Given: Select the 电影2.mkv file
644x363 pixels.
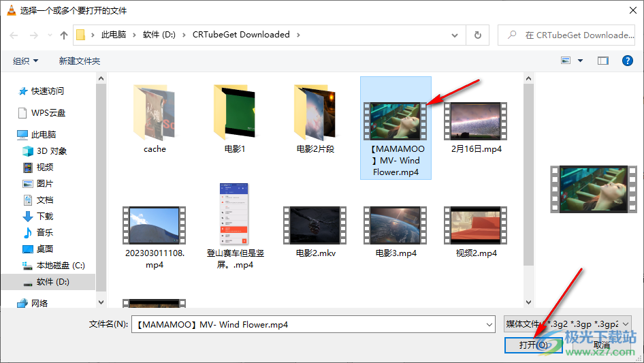Looking at the screenshot, I should (315, 232).
